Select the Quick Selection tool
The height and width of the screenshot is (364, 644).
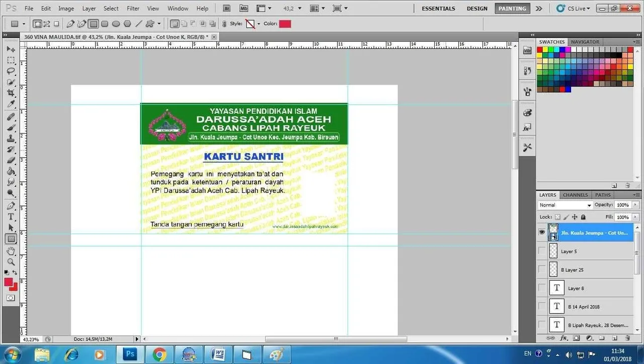(x=11, y=82)
